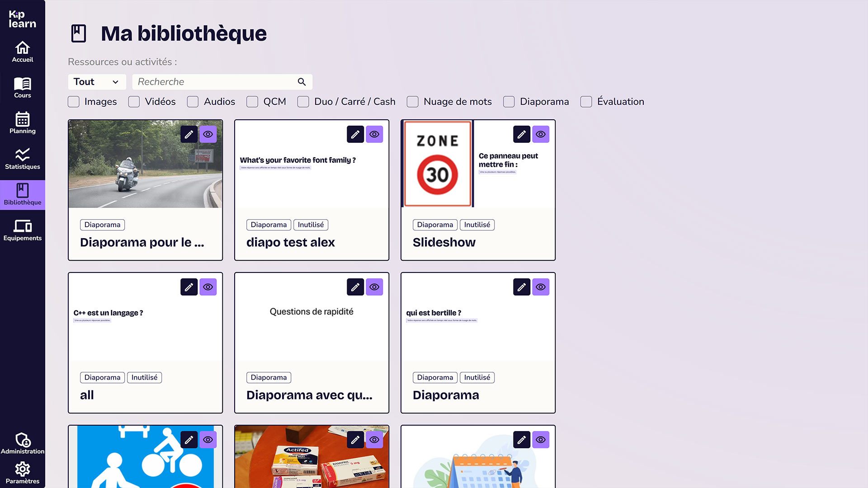Viewport: 868px width, 488px height.
Task: Open the Planning calendar
Action: coord(23,123)
